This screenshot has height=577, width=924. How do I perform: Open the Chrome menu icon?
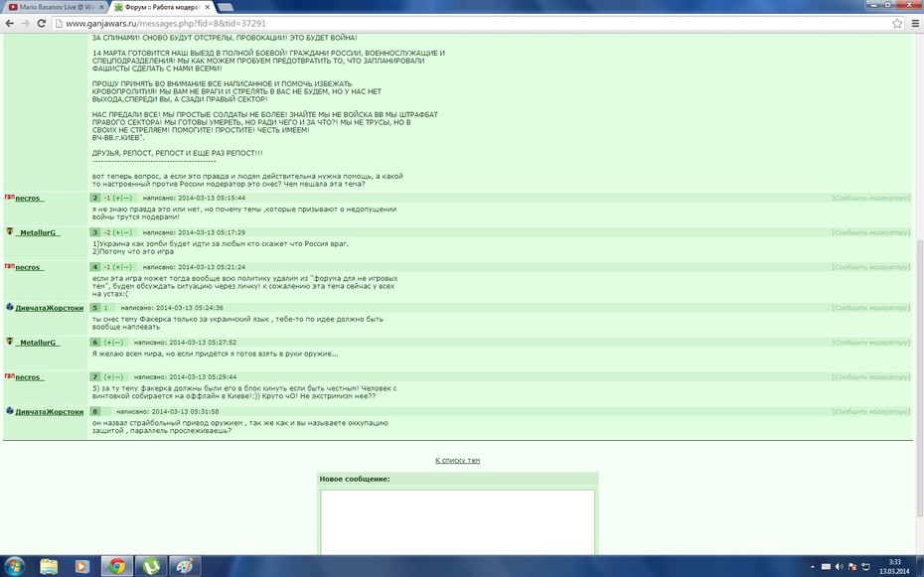tap(915, 24)
